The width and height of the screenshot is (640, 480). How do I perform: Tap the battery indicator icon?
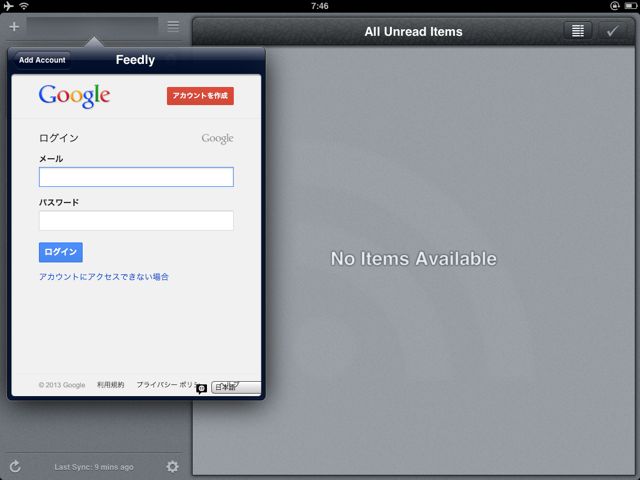click(x=630, y=6)
